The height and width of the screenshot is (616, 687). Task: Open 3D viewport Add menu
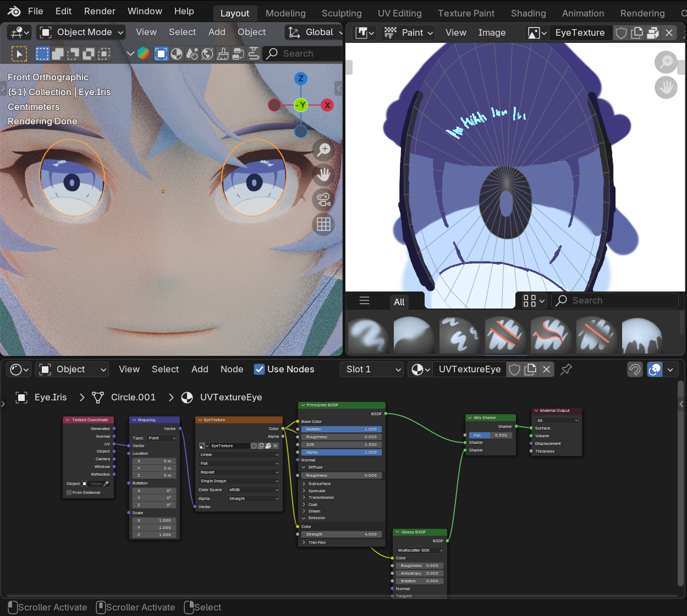[217, 32]
